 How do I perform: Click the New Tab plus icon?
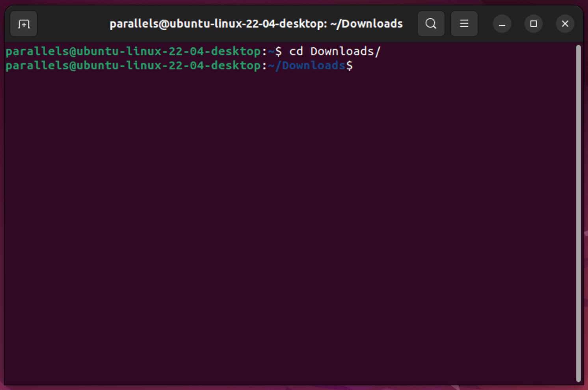tap(23, 24)
